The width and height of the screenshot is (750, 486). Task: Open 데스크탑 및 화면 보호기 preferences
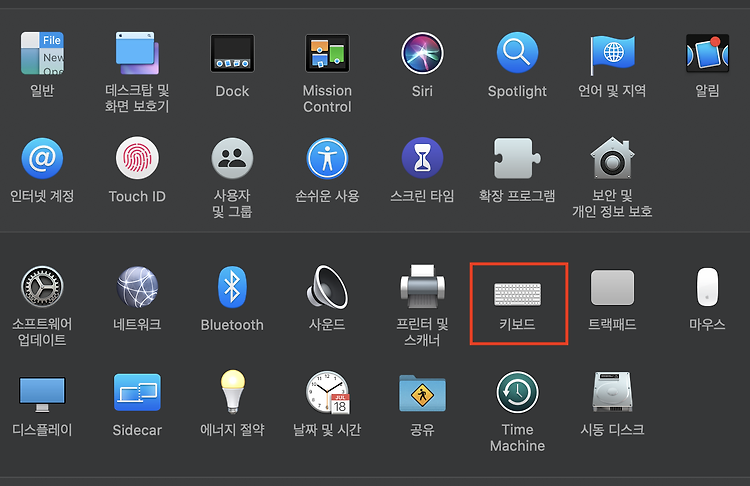coord(137,53)
